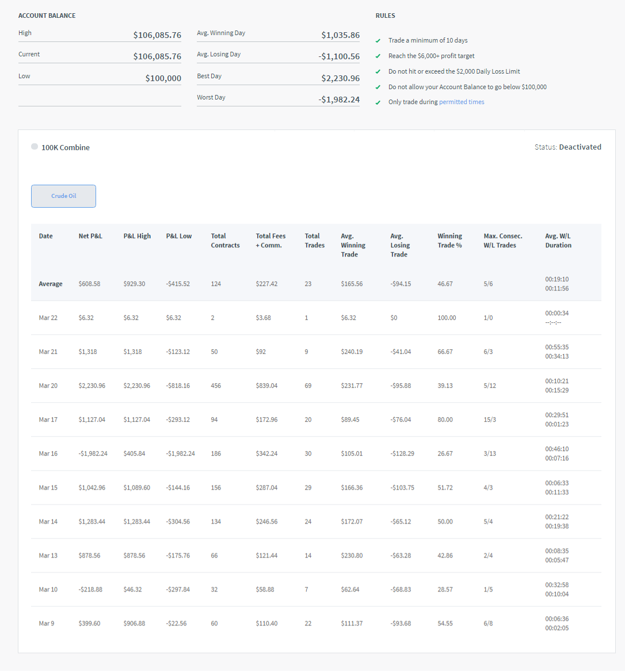Click the Deactivated status text
The width and height of the screenshot is (625, 672).
(580, 147)
